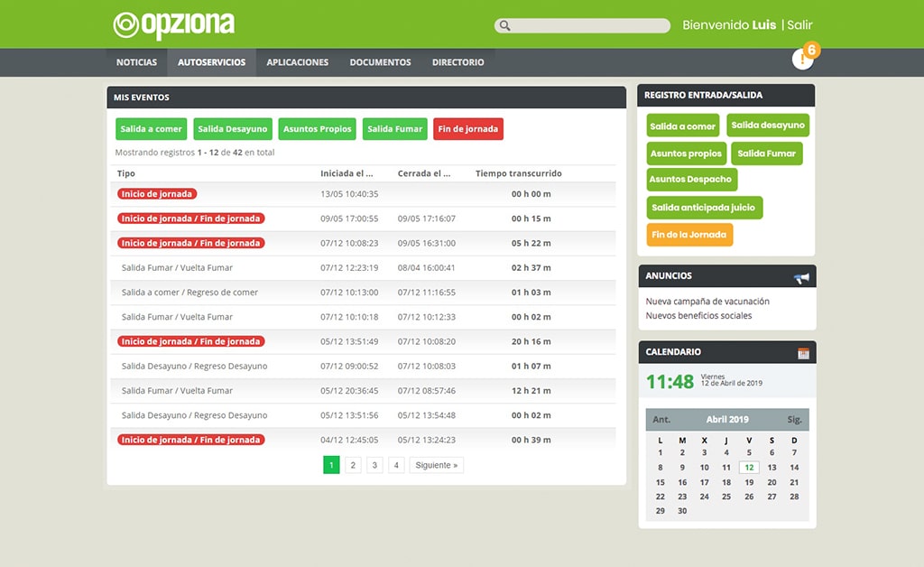Open Nuevos beneficios sociales announcement

[x=698, y=315]
